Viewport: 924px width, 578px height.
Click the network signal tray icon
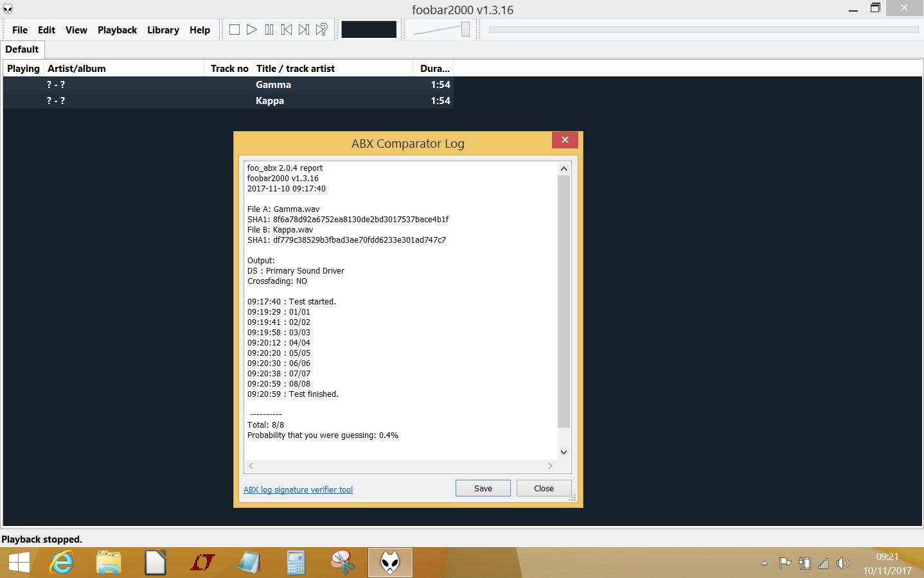tap(823, 564)
